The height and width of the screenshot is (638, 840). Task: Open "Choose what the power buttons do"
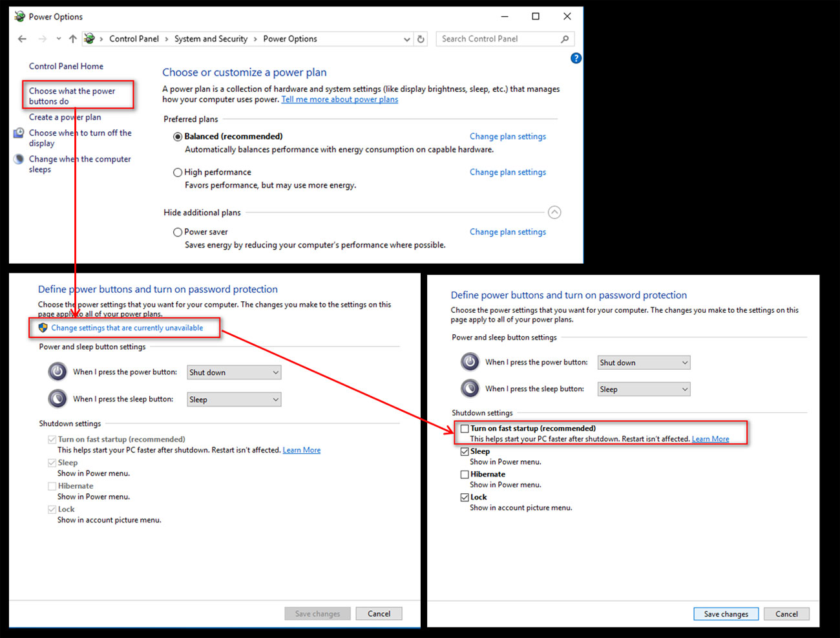point(72,96)
